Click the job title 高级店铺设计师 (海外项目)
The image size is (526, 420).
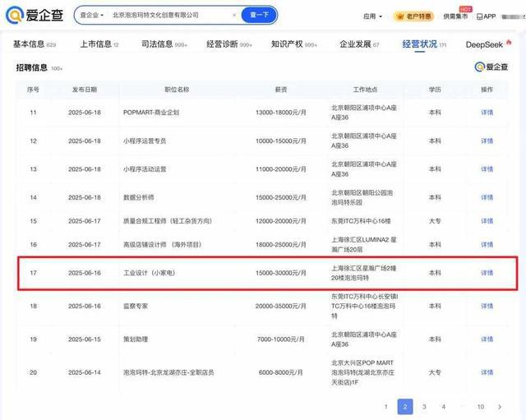point(163,245)
